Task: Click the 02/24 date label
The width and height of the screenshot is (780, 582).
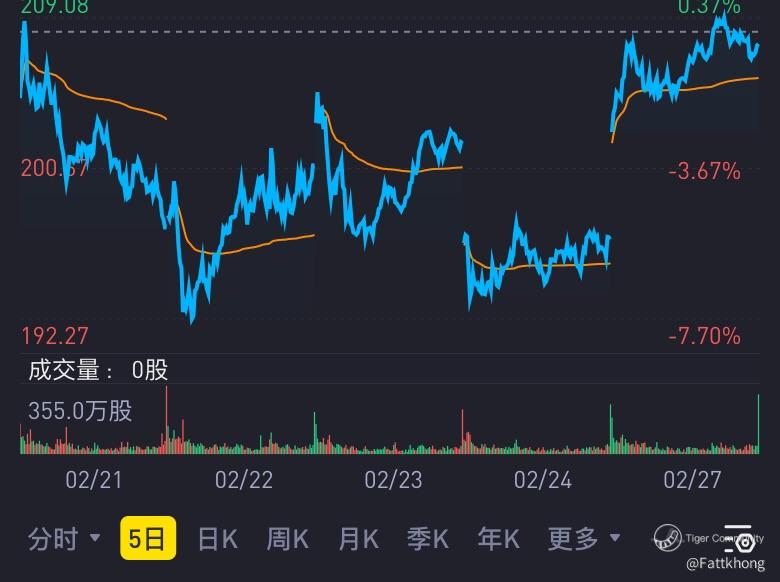Action: tap(543, 480)
